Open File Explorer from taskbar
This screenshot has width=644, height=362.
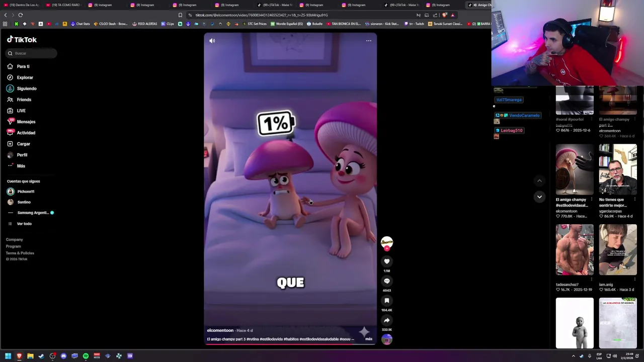[30, 356]
